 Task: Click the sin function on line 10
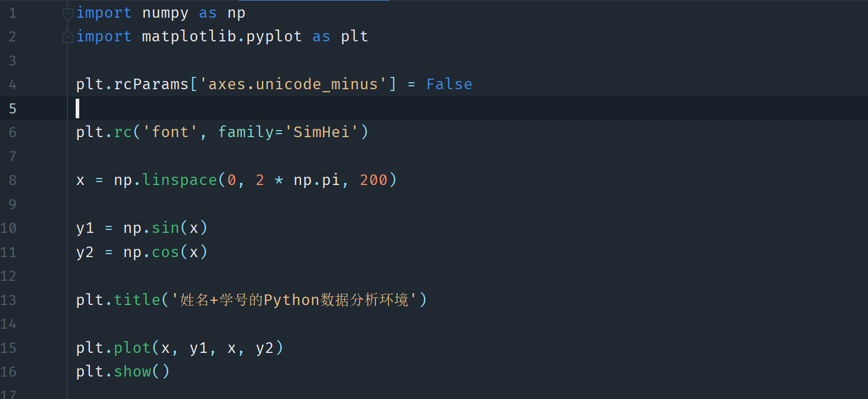(166, 228)
